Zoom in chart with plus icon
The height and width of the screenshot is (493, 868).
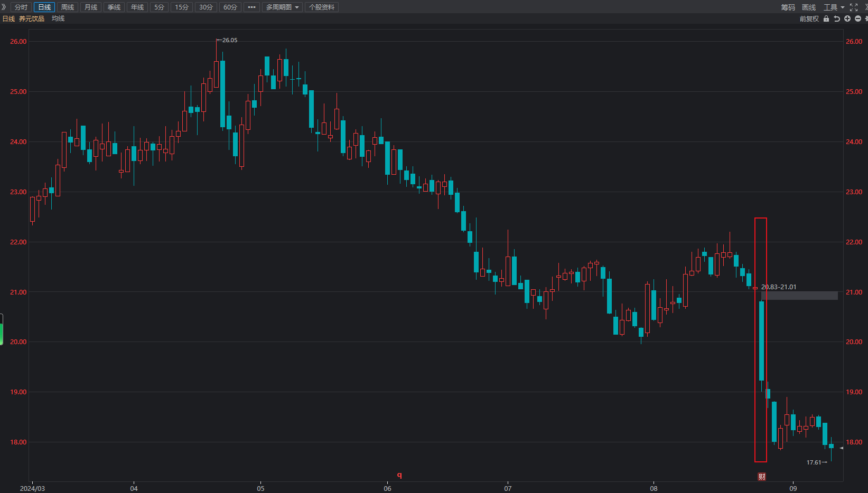[x=847, y=18]
